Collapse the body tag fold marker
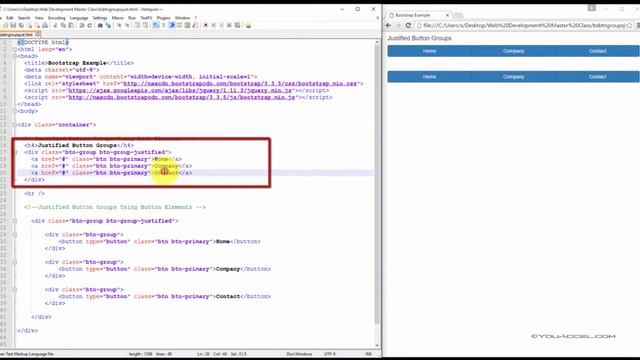This screenshot has height=360, width=640. coord(15,111)
